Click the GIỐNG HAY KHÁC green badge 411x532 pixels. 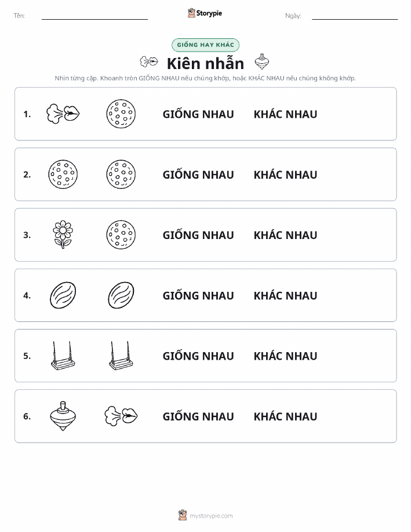205,45
